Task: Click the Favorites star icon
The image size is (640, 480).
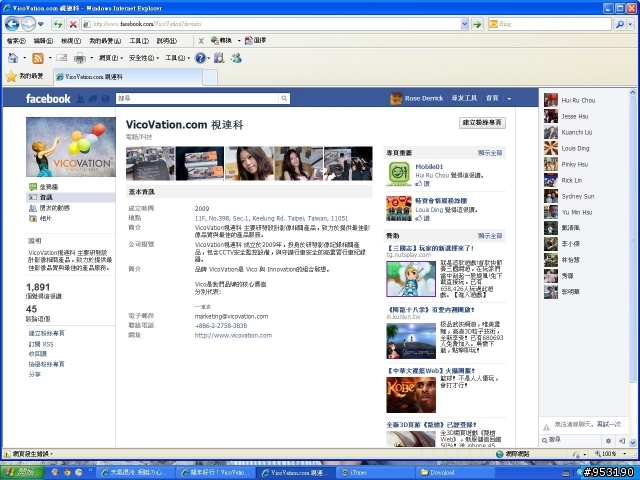Action: [x=11, y=76]
